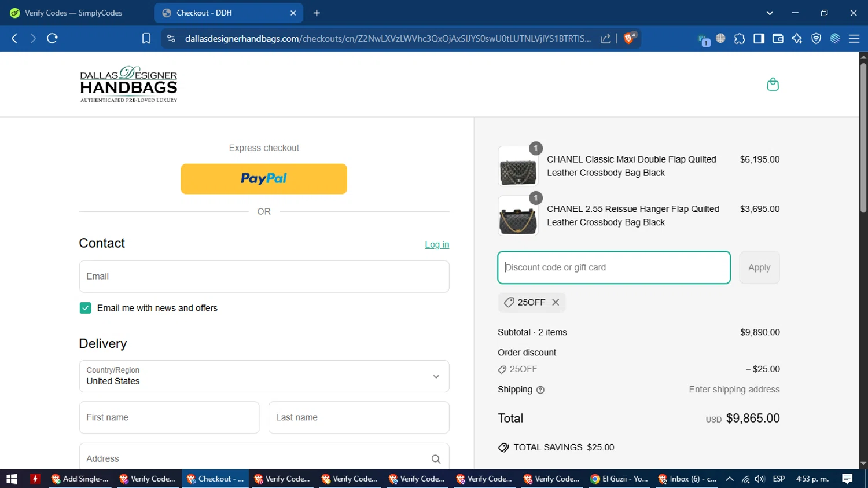
Task: Expand the Country/Region dropdown
Action: coord(264,376)
